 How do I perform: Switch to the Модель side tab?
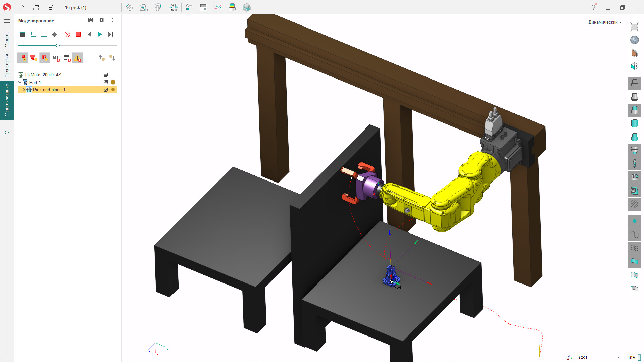pyautogui.click(x=7, y=39)
